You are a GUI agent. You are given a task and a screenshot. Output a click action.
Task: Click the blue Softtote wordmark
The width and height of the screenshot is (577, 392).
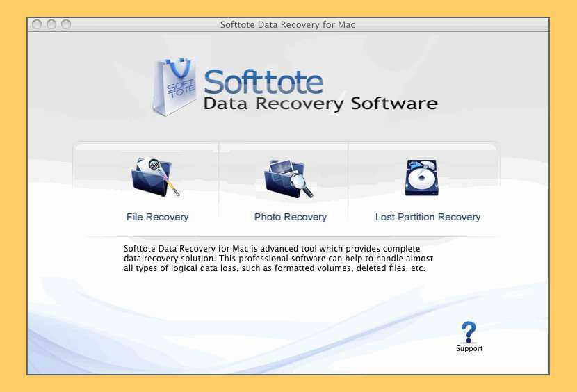[x=264, y=81]
